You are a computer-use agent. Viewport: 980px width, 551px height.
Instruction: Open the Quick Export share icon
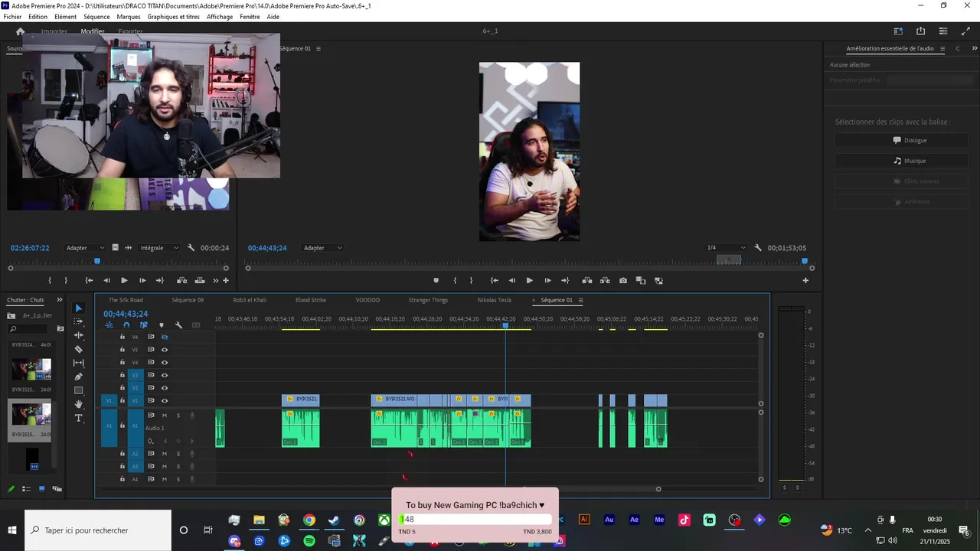(x=920, y=31)
